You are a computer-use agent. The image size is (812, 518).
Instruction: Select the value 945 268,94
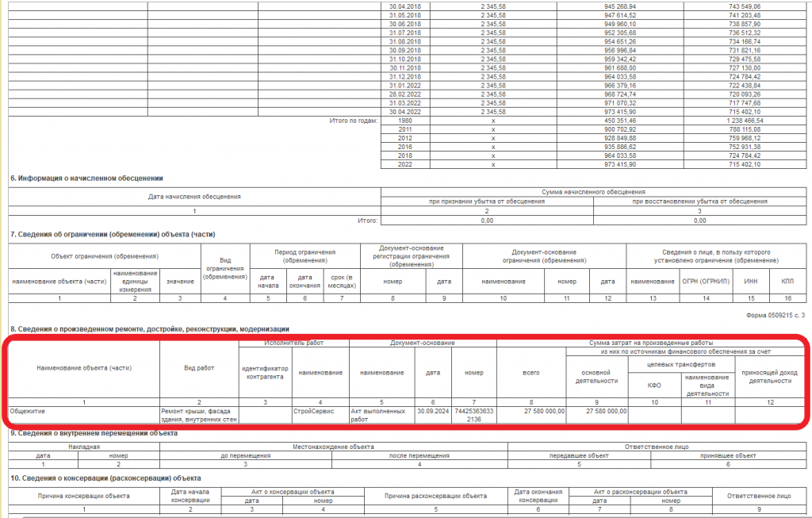[620, 6]
